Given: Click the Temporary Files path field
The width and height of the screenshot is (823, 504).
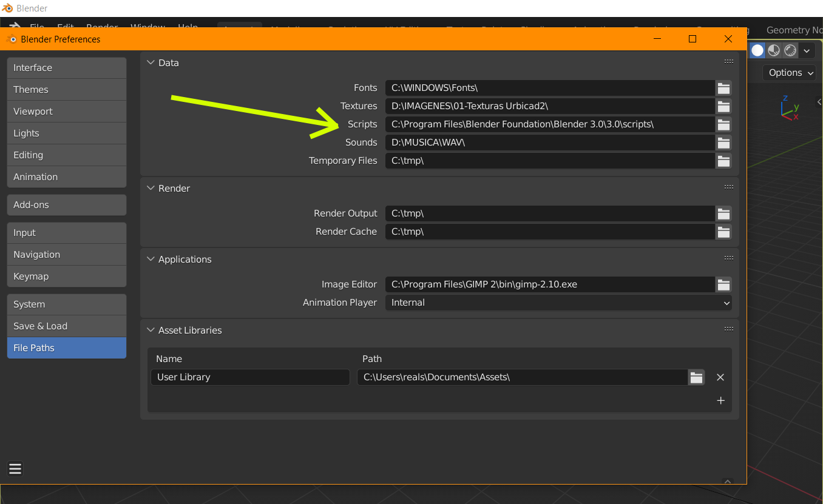Looking at the screenshot, I should coord(549,161).
